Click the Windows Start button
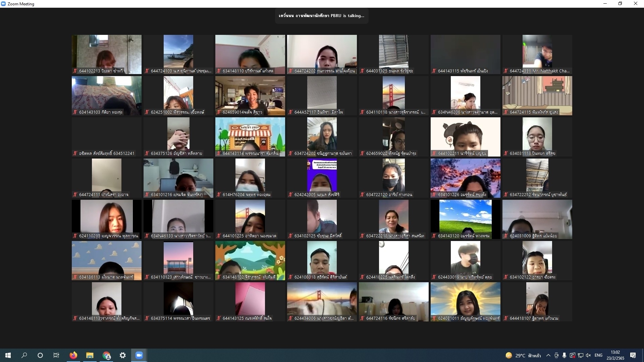The height and width of the screenshot is (362, 644). [8, 355]
